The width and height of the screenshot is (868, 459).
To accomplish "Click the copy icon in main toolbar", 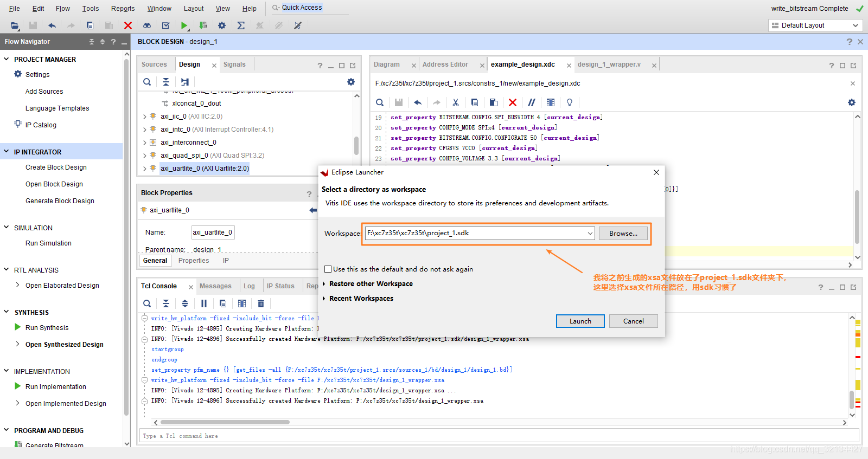I will 90,25.
